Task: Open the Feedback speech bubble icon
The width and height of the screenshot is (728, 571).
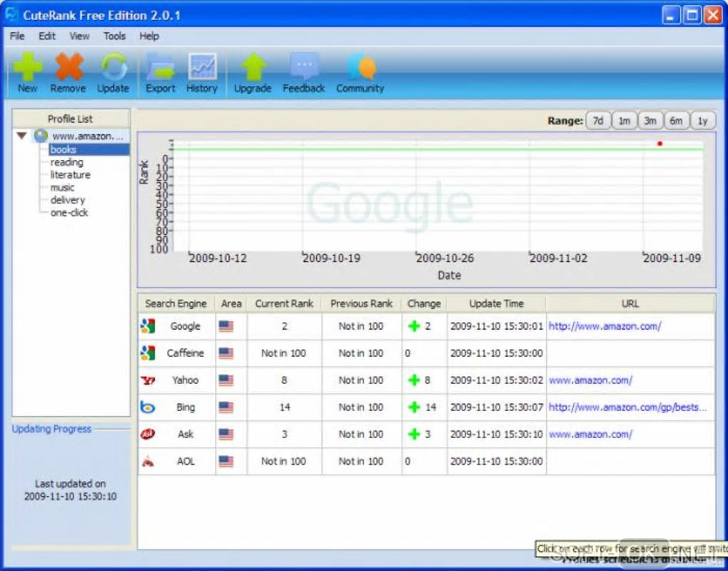Action: (304, 67)
